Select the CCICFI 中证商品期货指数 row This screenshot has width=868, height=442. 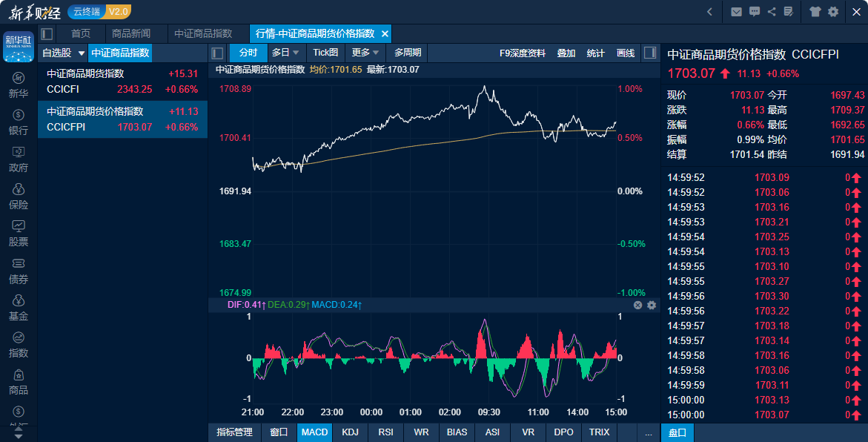coord(122,82)
